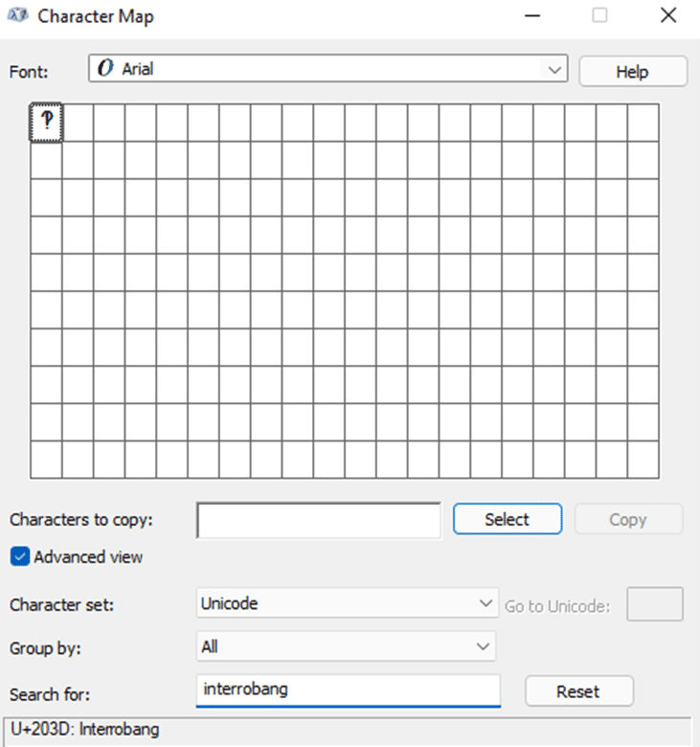The image size is (700, 747).
Task: Click the Copy button
Action: pyautogui.click(x=628, y=519)
